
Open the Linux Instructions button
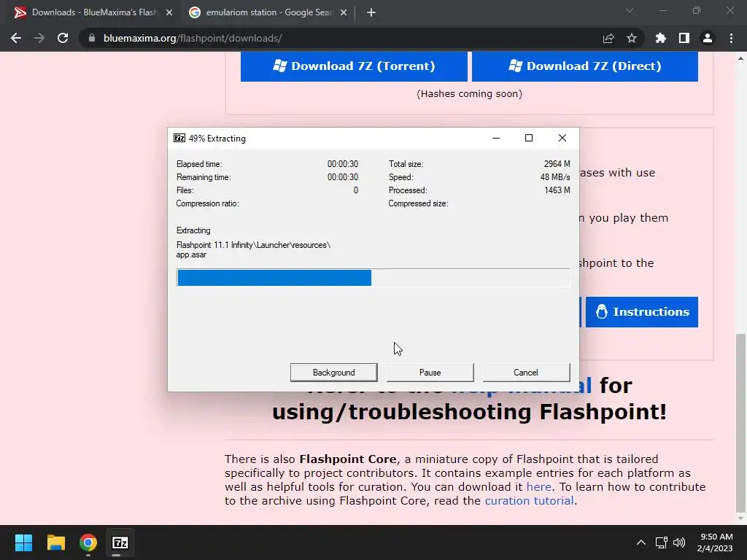tap(642, 312)
